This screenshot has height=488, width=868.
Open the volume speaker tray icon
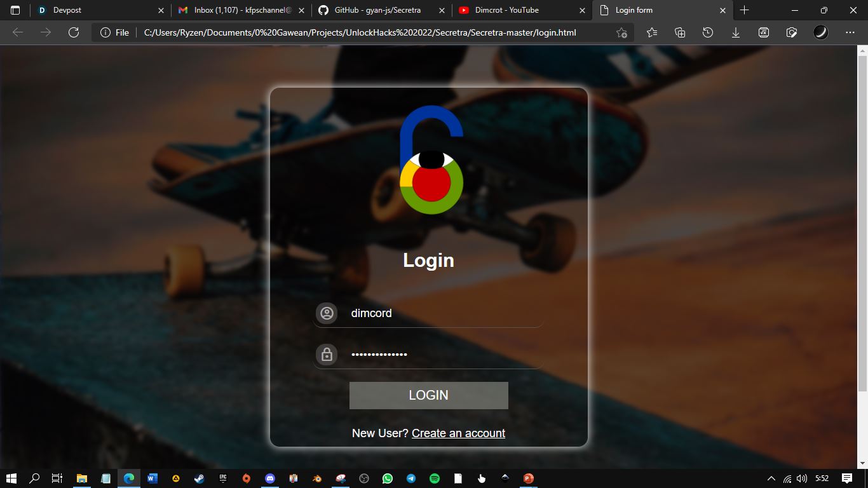(802, 478)
